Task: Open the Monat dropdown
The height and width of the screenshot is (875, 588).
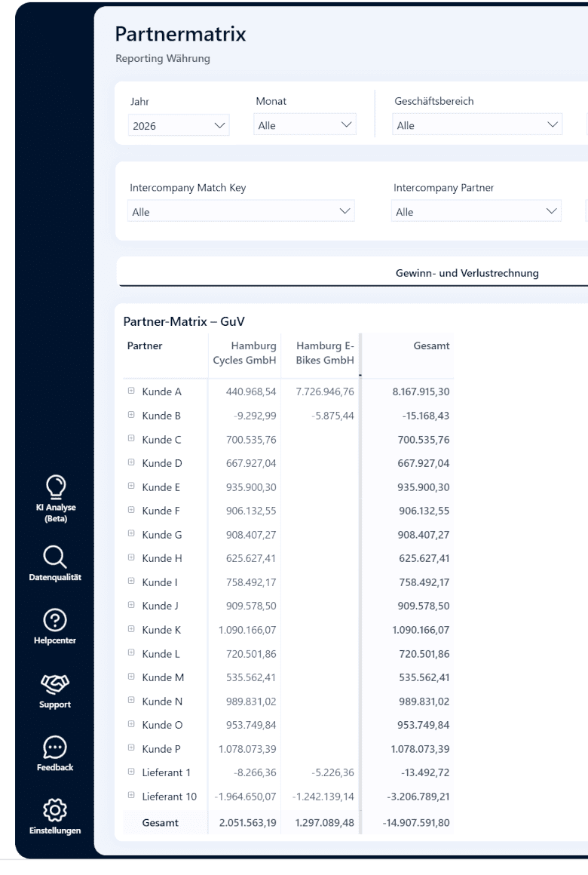Action: [x=305, y=125]
